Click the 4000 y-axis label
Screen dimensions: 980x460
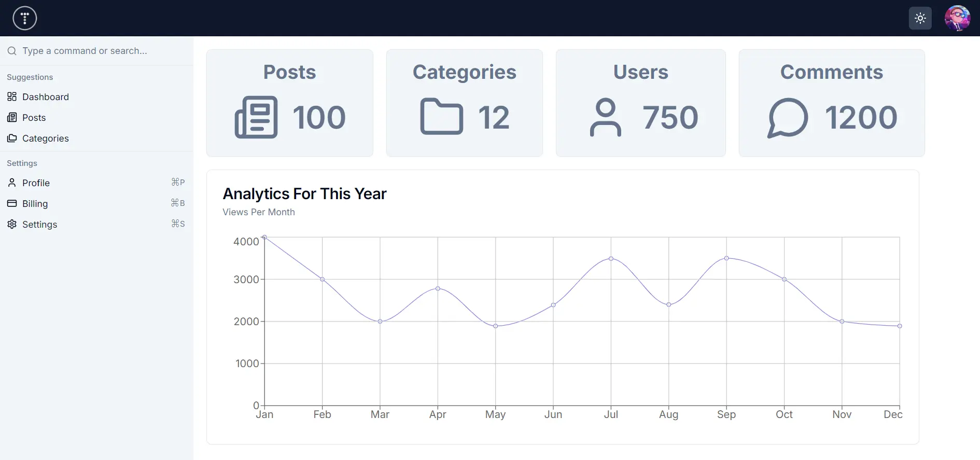pyautogui.click(x=246, y=242)
